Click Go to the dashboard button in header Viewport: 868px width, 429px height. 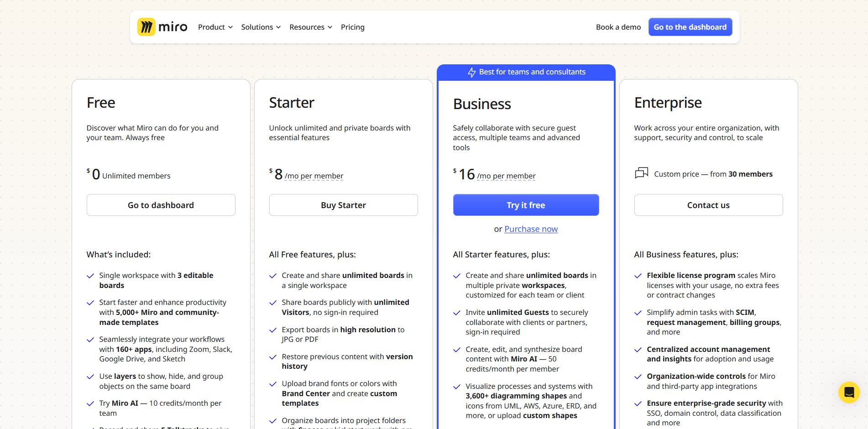(690, 27)
